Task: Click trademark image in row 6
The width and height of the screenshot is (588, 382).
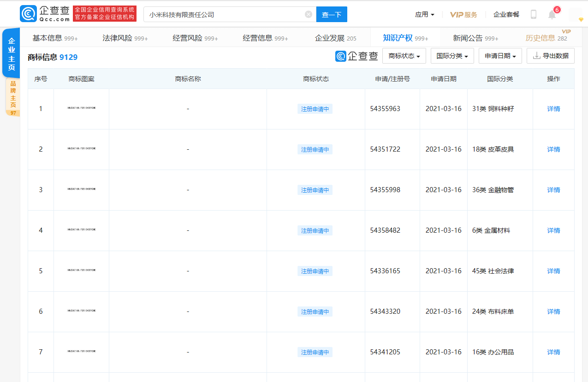Action: (82, 311)
